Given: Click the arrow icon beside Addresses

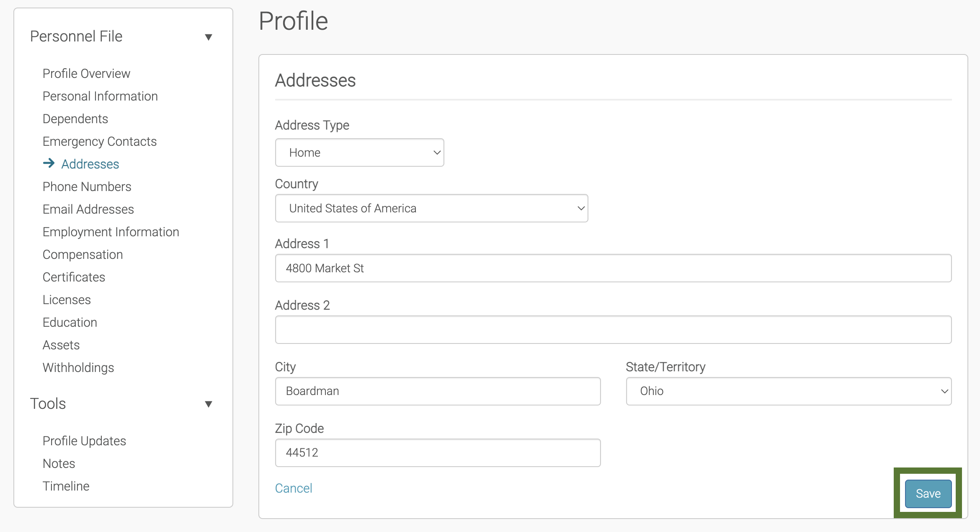Looking at the screenshot, I should (x=49, y=164).
